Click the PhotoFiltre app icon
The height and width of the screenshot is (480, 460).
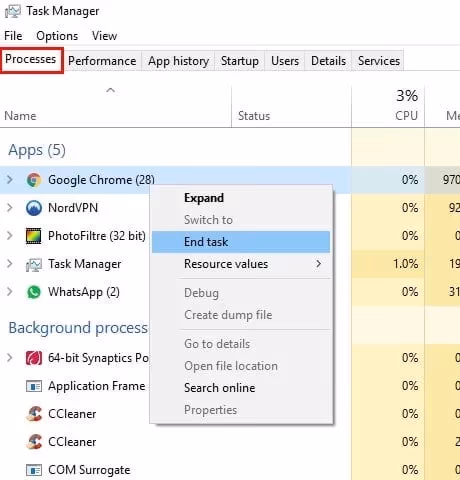click(x=34, y=236)
